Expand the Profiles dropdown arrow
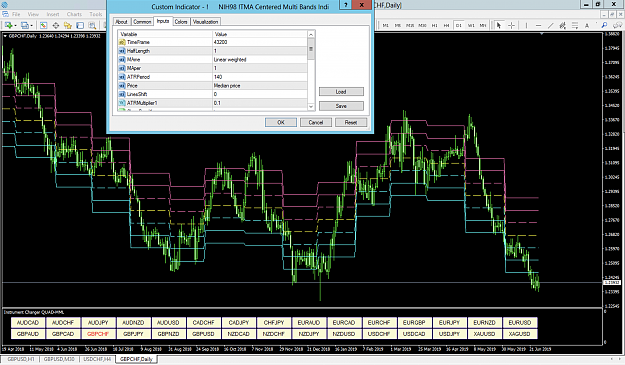 (x=31, y=26)
